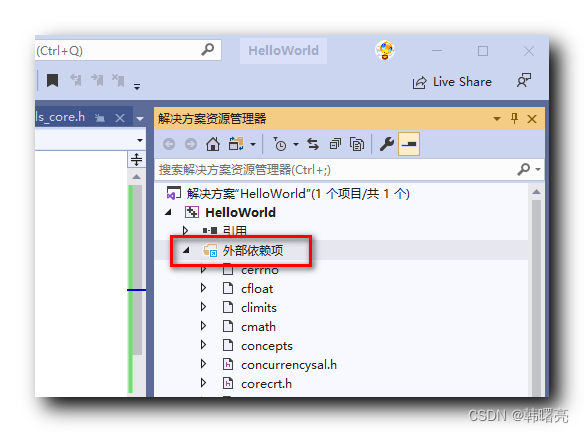Click the HelloWorld solution name label
The width and height of the screenshot is (584, 432).
pyautogui.click(x=283, y=51)
